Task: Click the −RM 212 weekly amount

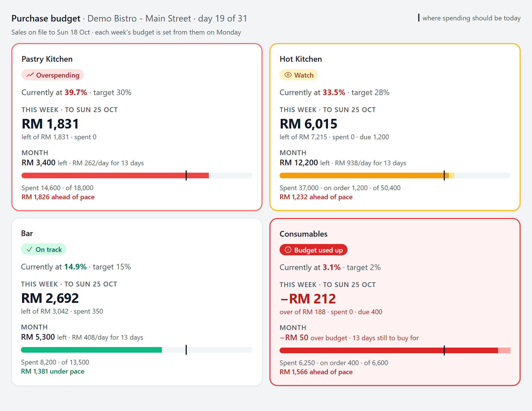Action: tap(308, 299)
